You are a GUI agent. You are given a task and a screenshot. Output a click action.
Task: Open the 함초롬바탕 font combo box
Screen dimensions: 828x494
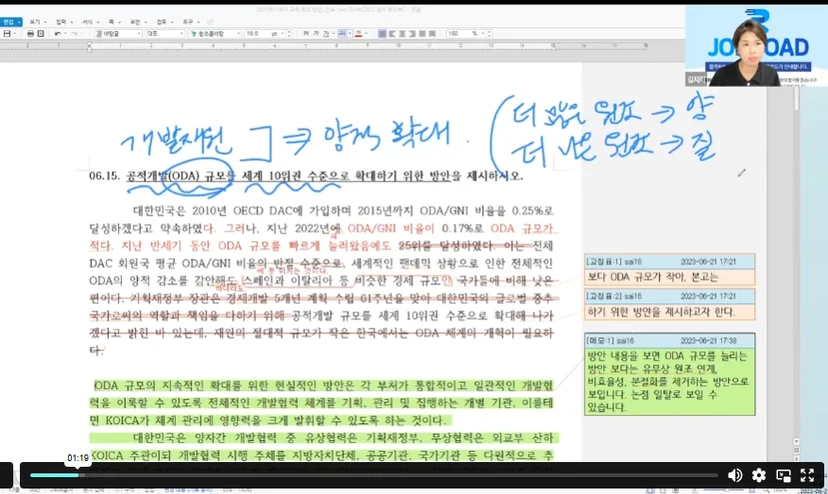(214, 33)
